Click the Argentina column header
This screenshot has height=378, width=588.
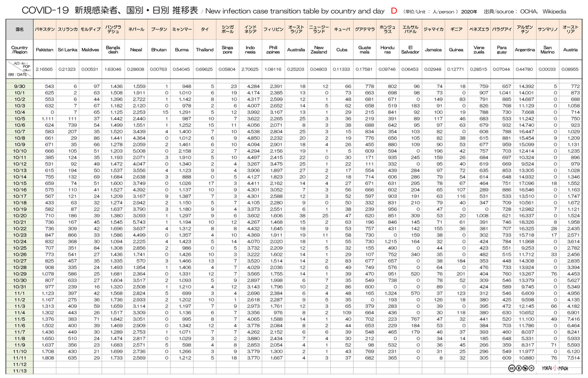coord(524,50)
